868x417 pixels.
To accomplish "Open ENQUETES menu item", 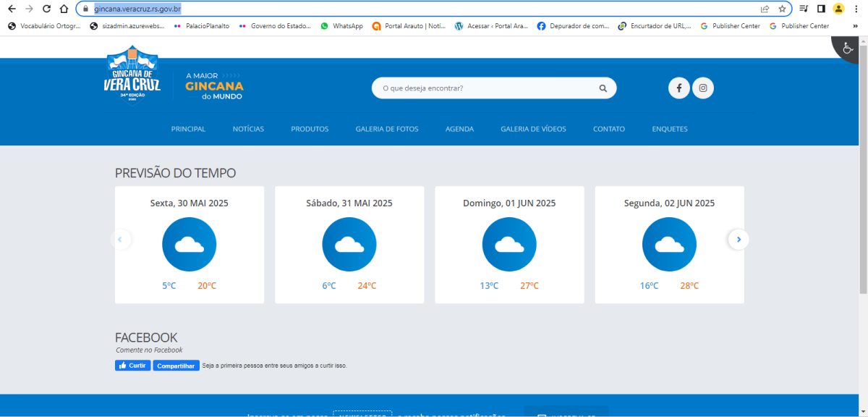I will click(x=670, y=129).
